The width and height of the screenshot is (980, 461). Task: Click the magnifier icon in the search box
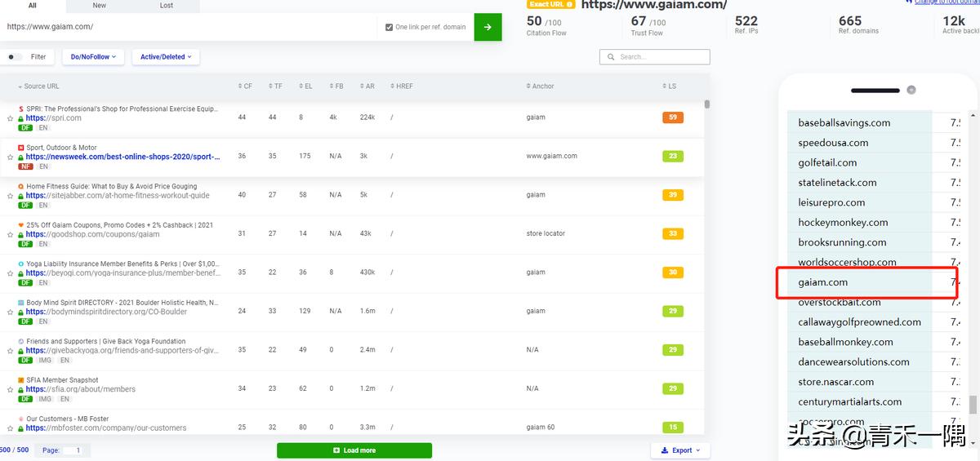click(612, 57)
